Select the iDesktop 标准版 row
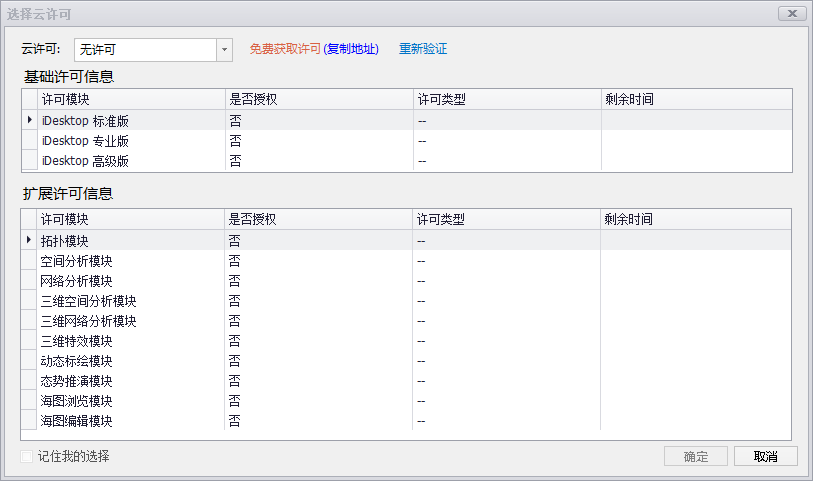This screenshot has height=481, width=813. click(407, 120)
